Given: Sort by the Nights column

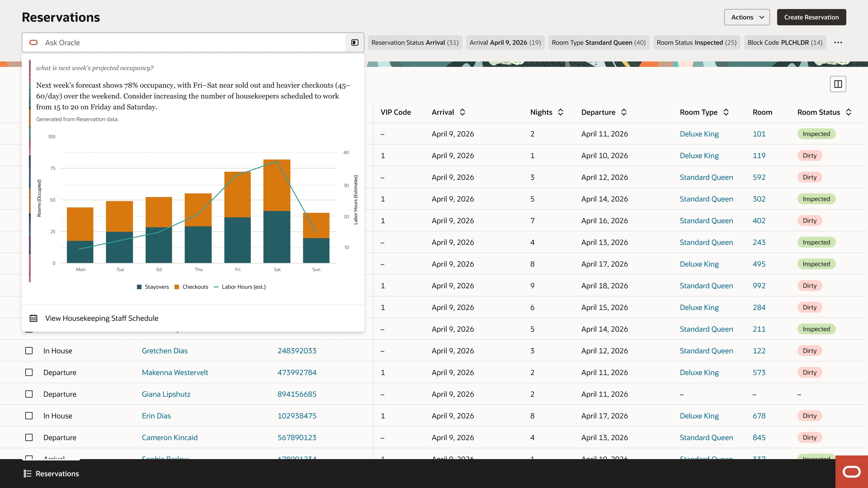Looking at the screenshot, I should click(x=560, y=112).
